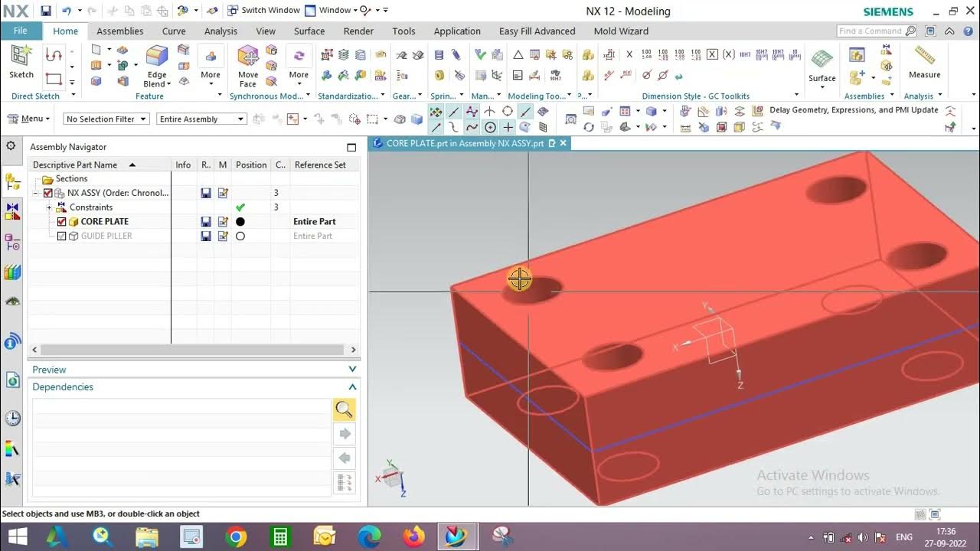Click the Reference Set column header

tap(320, 165)
